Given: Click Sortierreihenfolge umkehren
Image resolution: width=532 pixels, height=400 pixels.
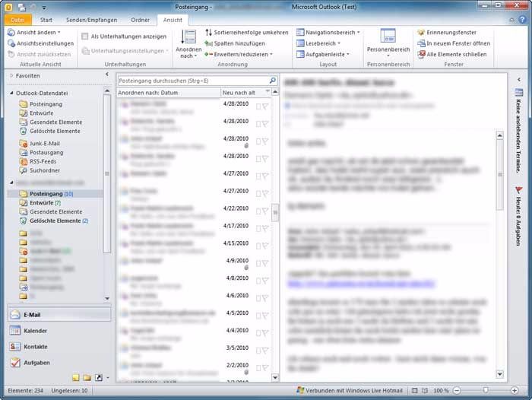Looking at the screenshot, I should [247, 32].
